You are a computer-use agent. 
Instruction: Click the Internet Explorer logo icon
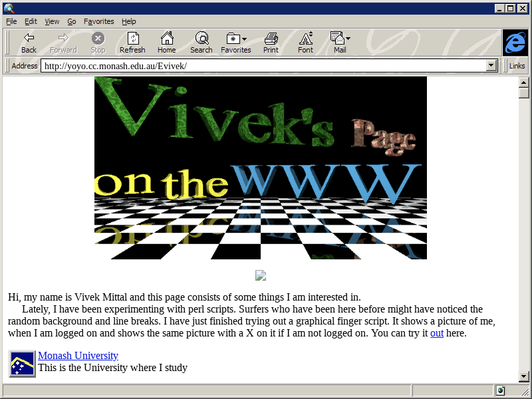point(515,43)
